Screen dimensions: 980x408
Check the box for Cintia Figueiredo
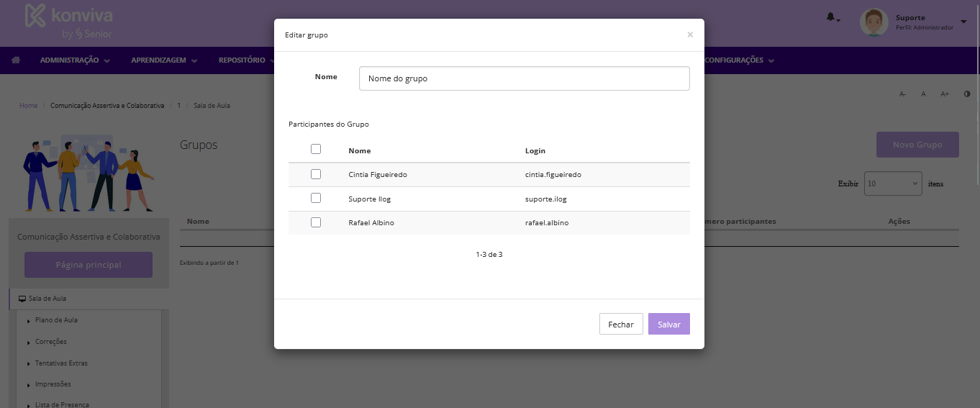click(316, 174)
